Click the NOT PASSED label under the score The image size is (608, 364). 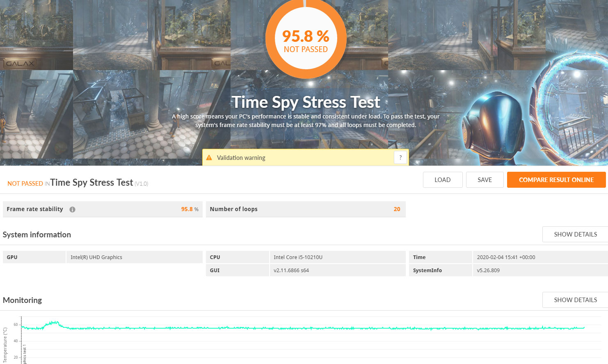tap(306, 49)
